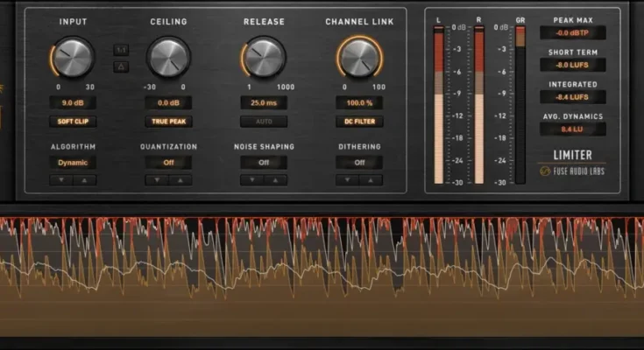Click the Release time knob
The image size is (644, 350).
[264, 58]
